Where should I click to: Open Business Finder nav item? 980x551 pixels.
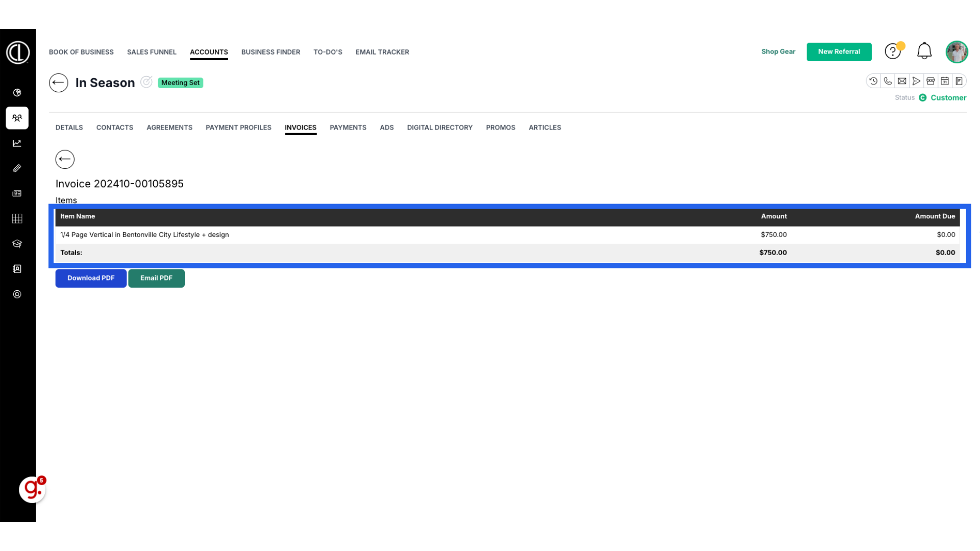point(271,52)
